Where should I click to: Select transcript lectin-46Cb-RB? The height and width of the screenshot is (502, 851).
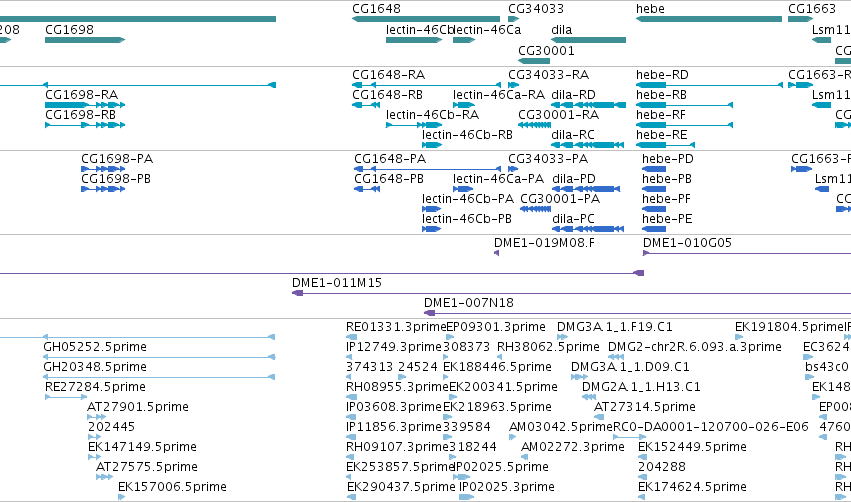click(x=432, y=145)
